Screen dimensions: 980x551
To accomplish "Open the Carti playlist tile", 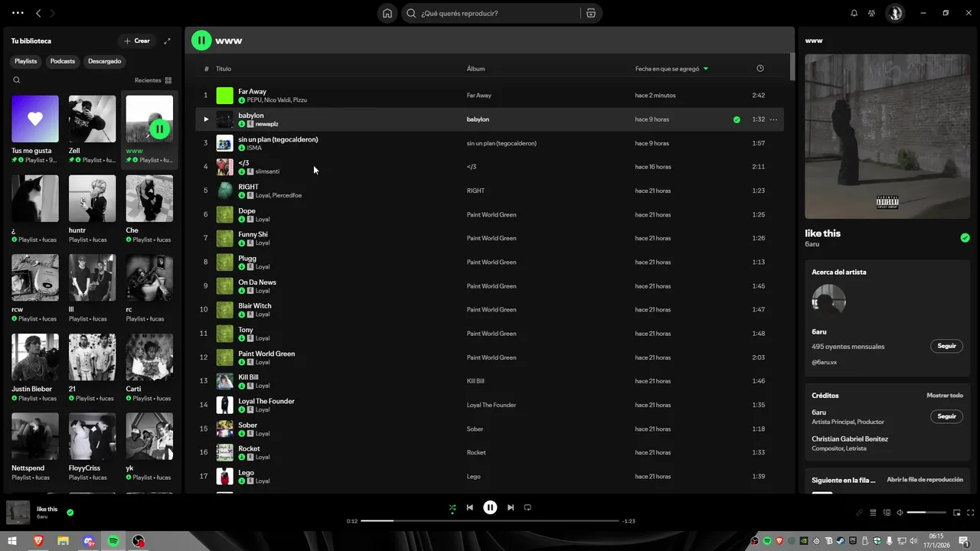I will coord(149,367).
